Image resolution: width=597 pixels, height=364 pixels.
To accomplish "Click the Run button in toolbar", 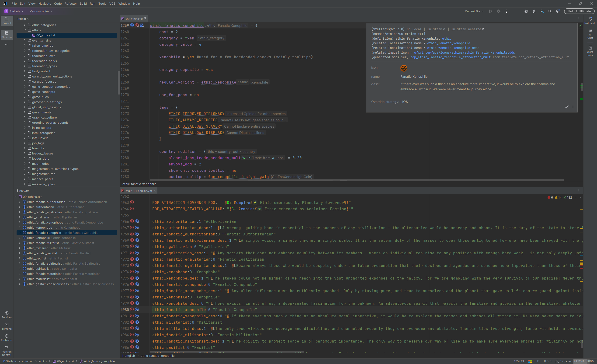I will (x=490, y=11).
